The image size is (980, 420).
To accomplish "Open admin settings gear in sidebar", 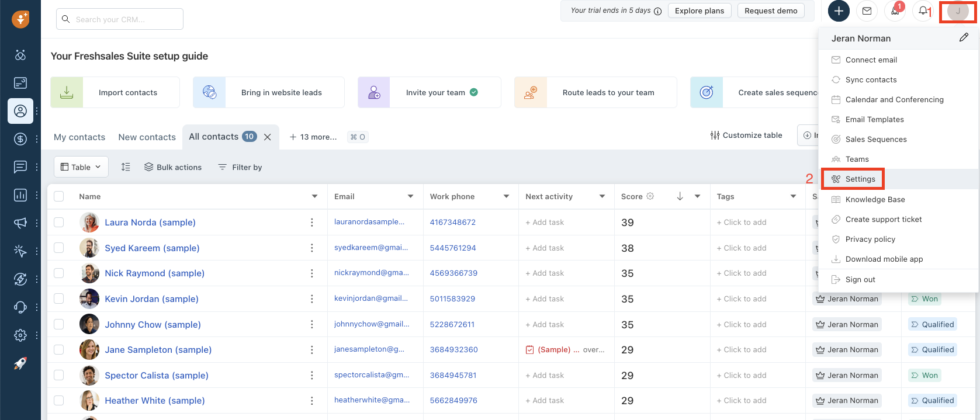I will [x=20, y=335].
